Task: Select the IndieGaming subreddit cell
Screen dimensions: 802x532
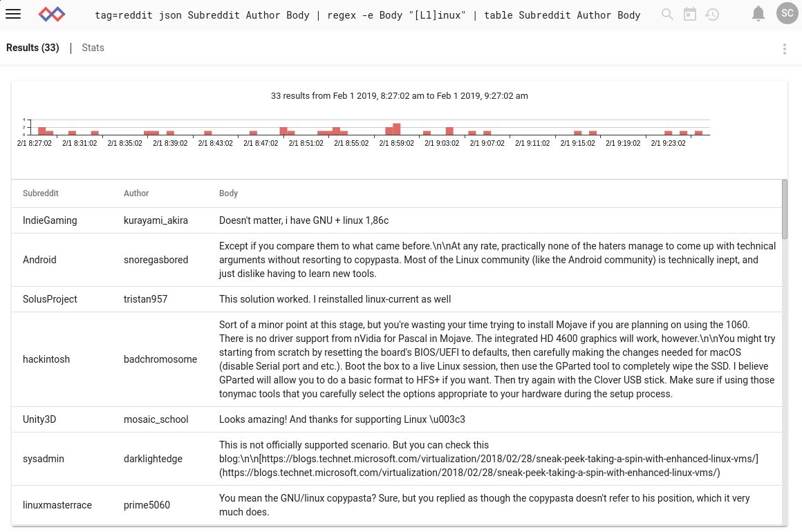Action: pos(50,220)
